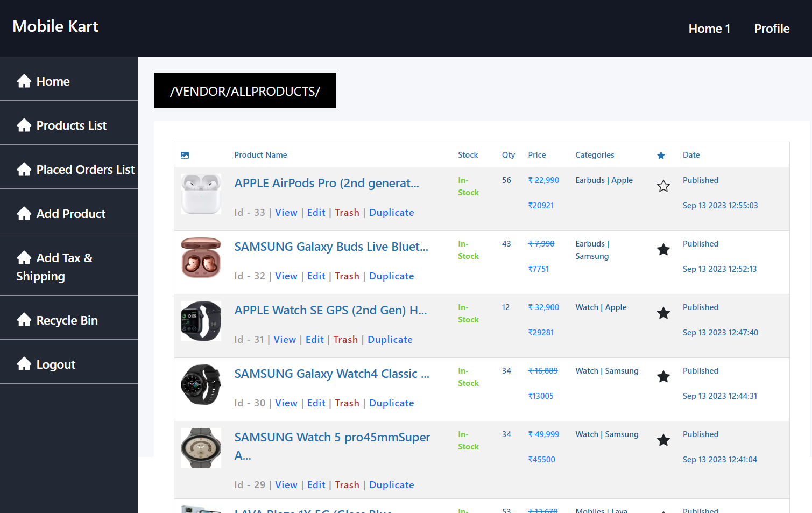This screenshot has width=812, height=513.
Task: Duplicate product Id 31
Action: (x=390, y=340)
